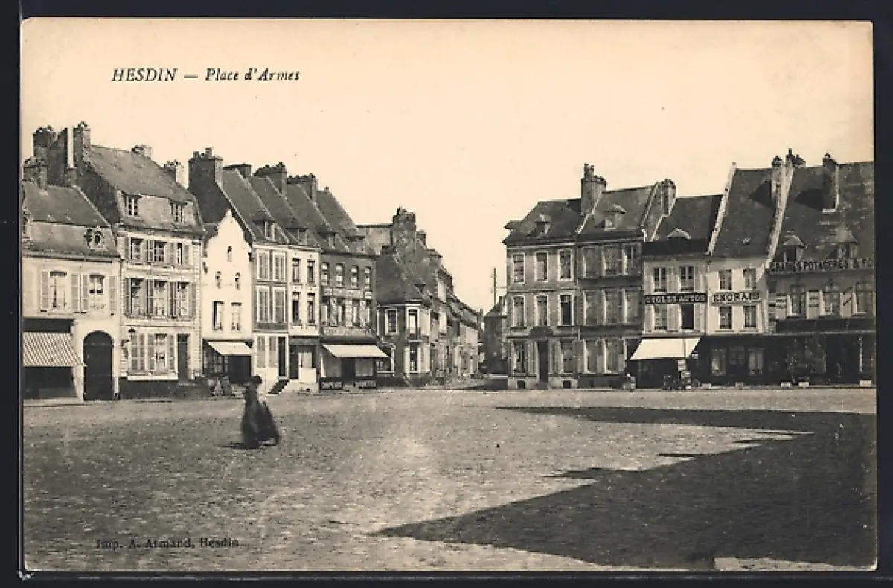Click the white awning below the Cycles sign
The image size is (893, 588).
(664, 348)
